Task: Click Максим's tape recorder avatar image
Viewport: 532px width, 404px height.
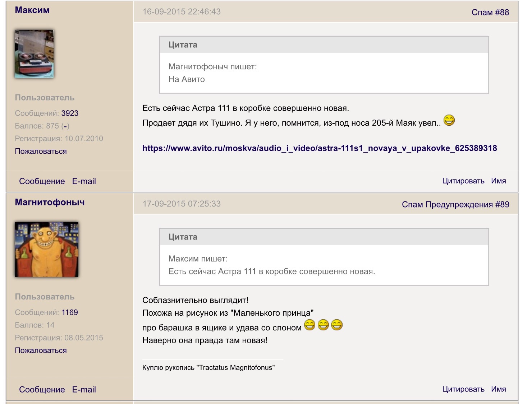Action: [34, 54]
